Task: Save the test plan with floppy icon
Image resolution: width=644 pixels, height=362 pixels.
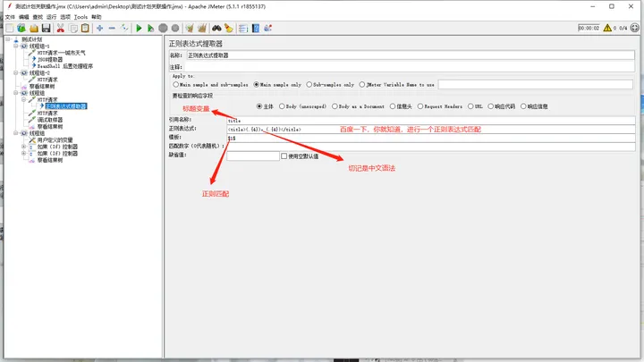Action: 46,28
